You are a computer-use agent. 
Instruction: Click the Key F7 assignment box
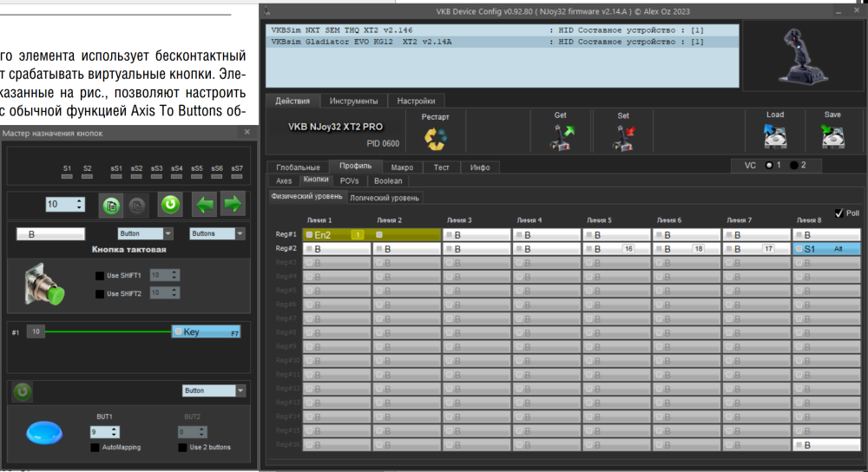[x=206, y=332]
